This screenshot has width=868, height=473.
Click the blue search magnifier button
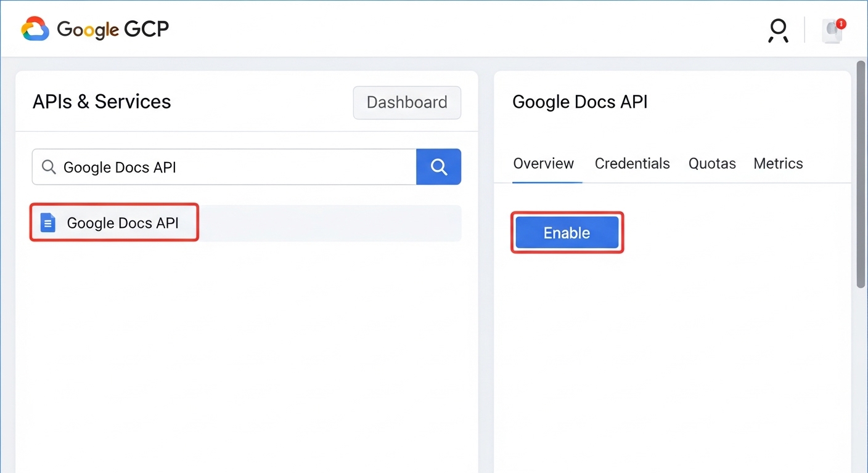tap(439, 166)
